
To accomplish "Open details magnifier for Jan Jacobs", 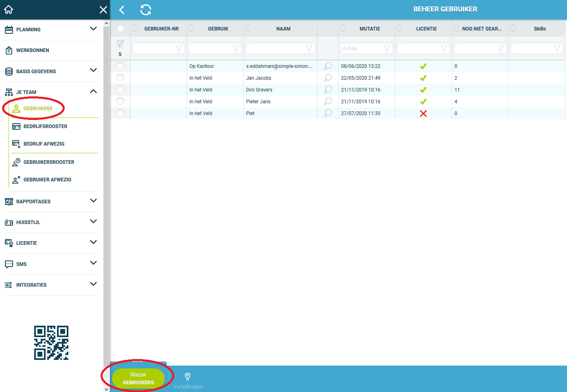I will point(328,78).
